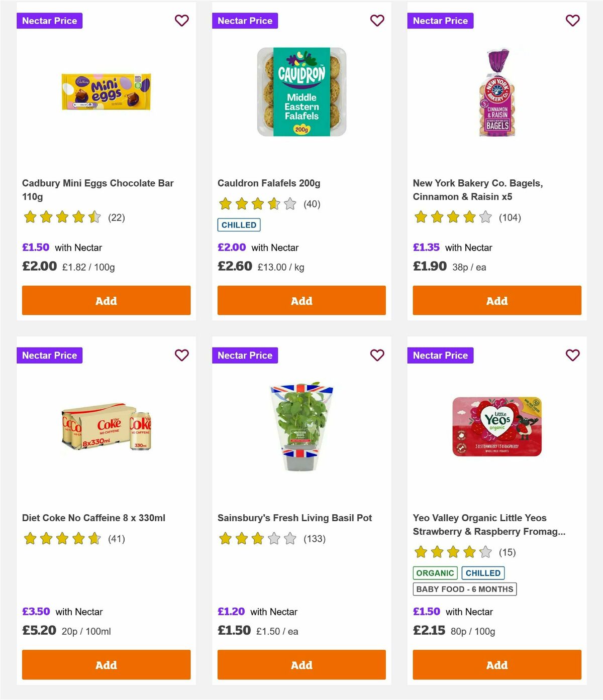Viewport: 603px width, 700px height.
Task: Open the Cadbury Mini Eggs Chocolate Bar product page
Action: [x=97, y=190]
